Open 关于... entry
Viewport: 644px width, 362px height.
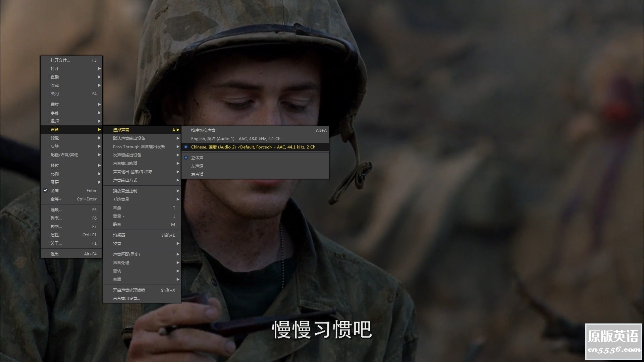71,243
